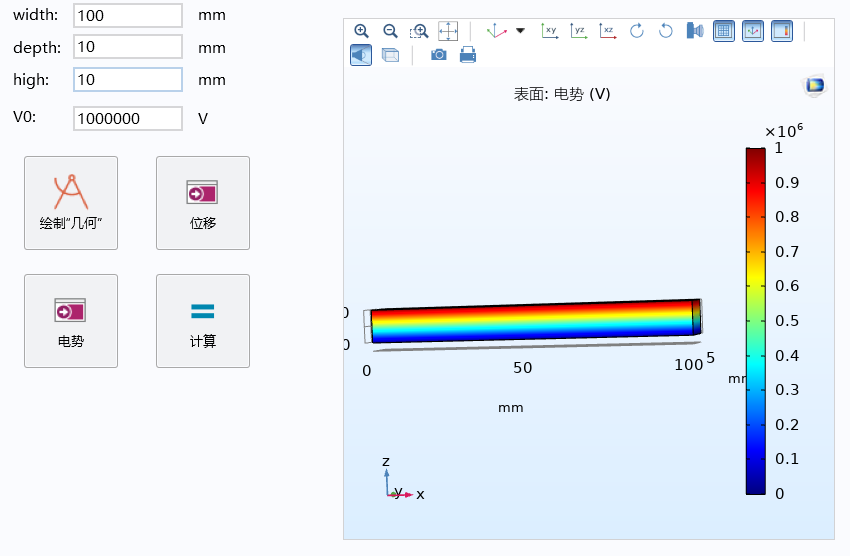Click the zoom in magnifier icon
Image resolution: width=850 pixels, height=556 pixels.
pyautogui.click(x=361, y=31)
